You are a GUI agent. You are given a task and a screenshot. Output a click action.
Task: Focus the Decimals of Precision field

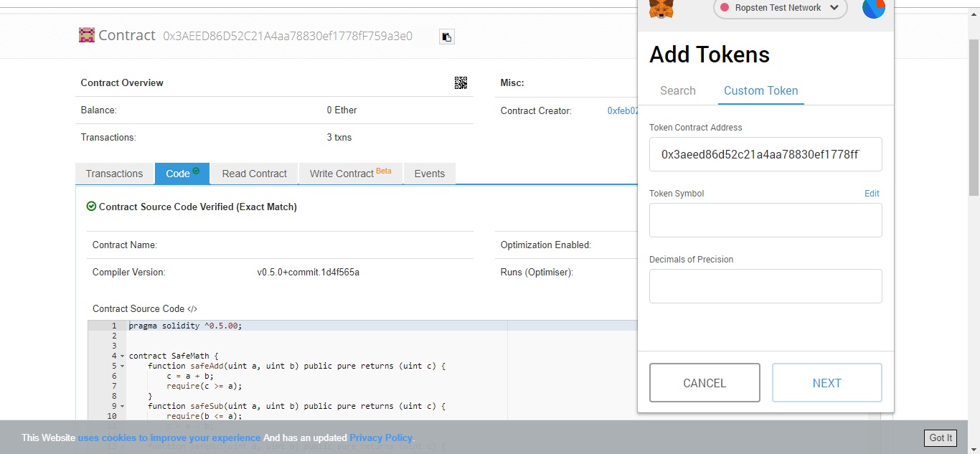point(765,286)
